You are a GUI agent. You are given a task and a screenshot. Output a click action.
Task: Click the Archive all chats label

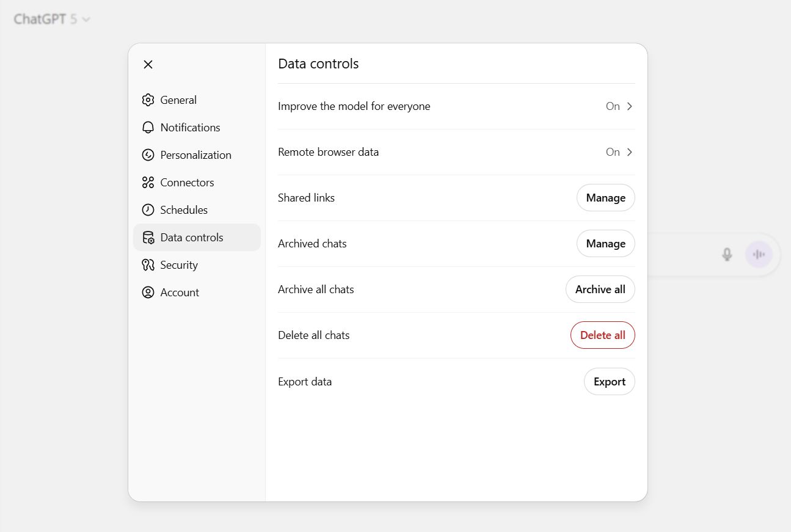pos(316,290)
